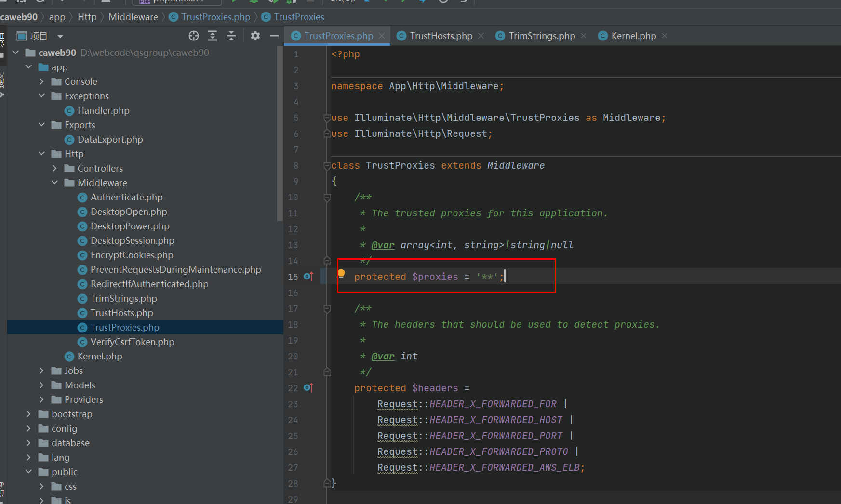The image size is (841, 504).
Task: Expand the database folder
Action: coord(28,443)
